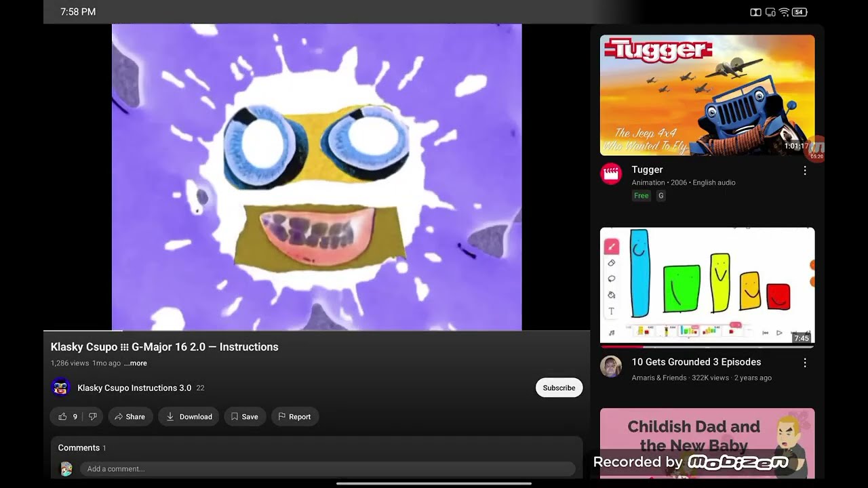The height and width of the screenshot is (488, 868).
Task: Share the Klasky Csupo video
Action: [130, 417]
